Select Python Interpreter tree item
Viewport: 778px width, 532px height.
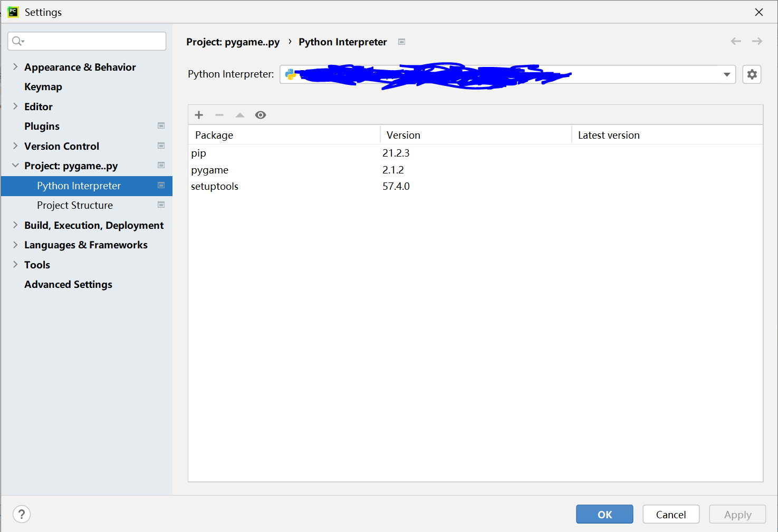pos(87,186)
